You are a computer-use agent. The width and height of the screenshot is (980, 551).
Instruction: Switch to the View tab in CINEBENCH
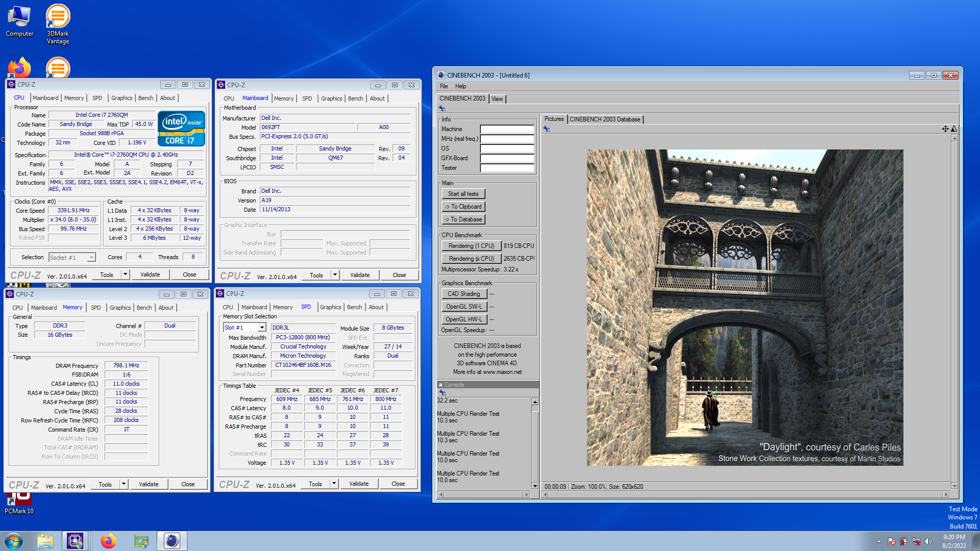click(497, 99)
